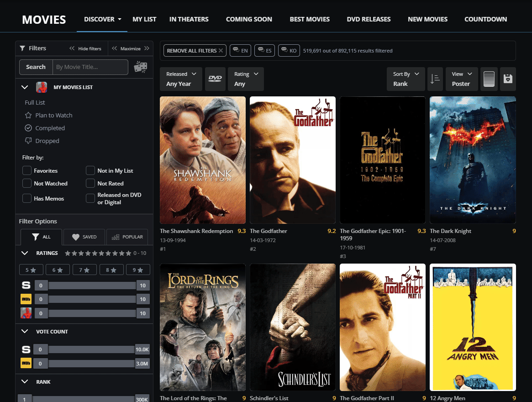Open the Rating Any dropdown

pos(246,79)
